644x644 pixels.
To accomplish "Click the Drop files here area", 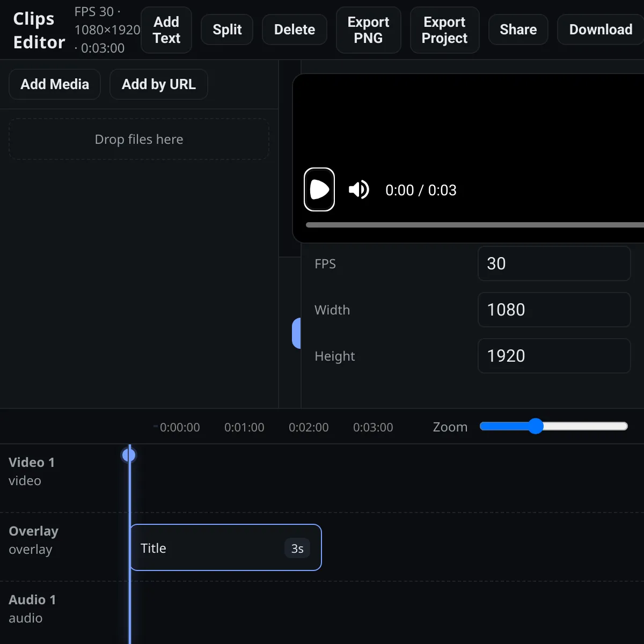I will click(x=139, y=139).
